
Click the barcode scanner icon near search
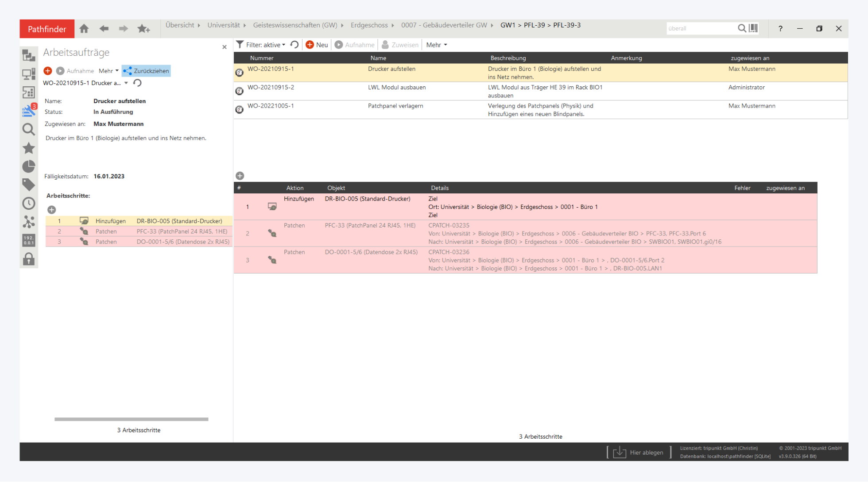click(x=753, y=28)
